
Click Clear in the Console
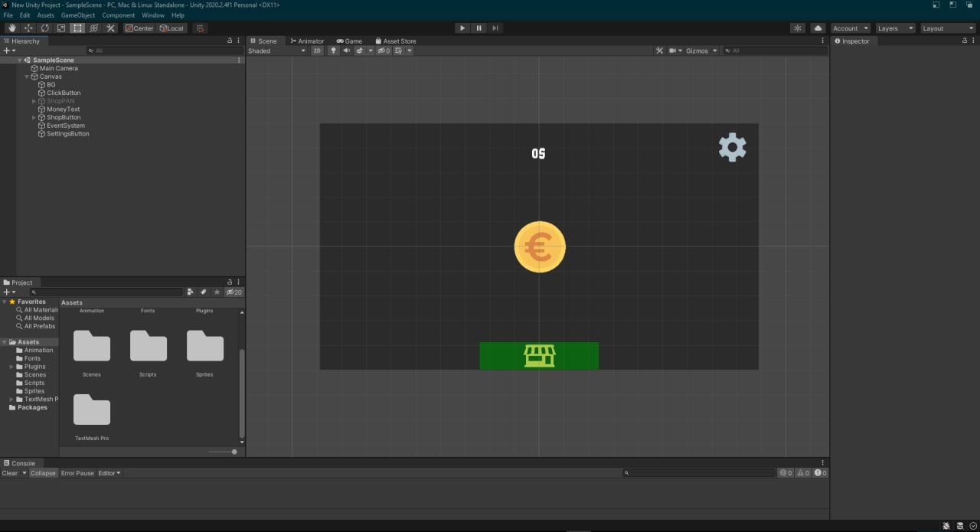click(x=9, y=473)
